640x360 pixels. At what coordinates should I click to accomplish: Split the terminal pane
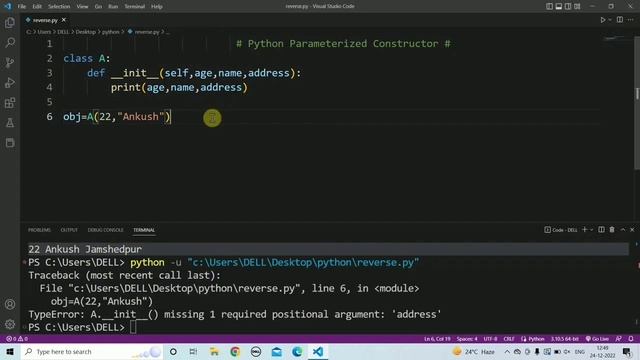[601, 230]
